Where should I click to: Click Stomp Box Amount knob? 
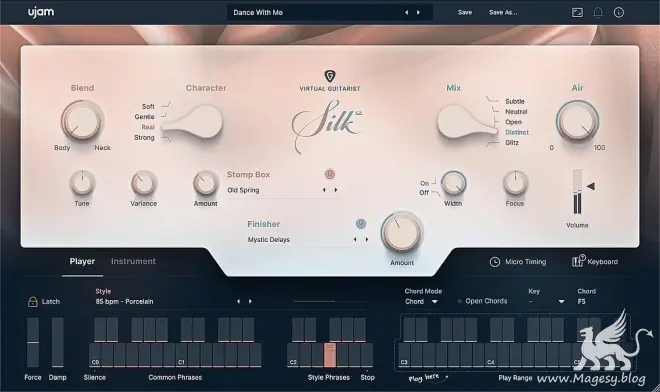(x=205, y=183)
